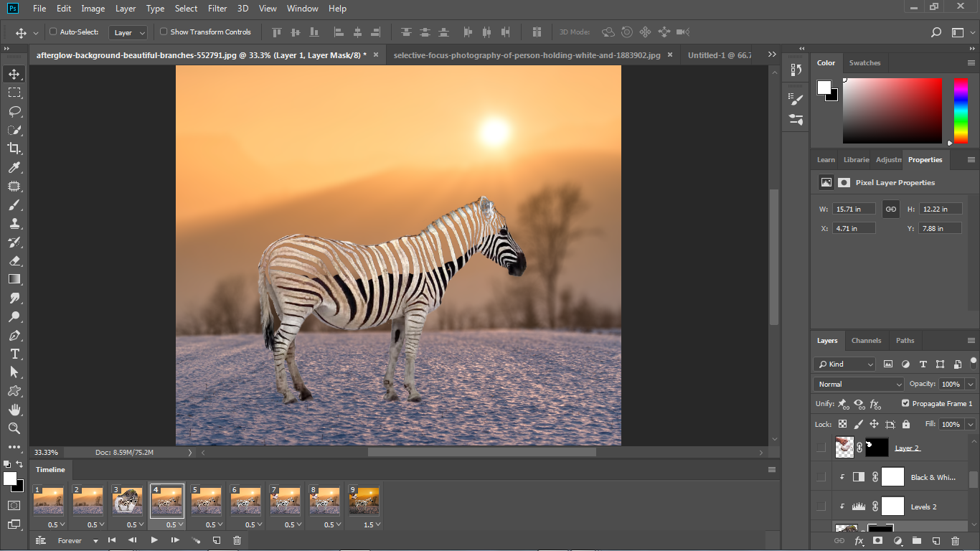
Task: Swap foreground and background colors
Action: tap(20, 465)
